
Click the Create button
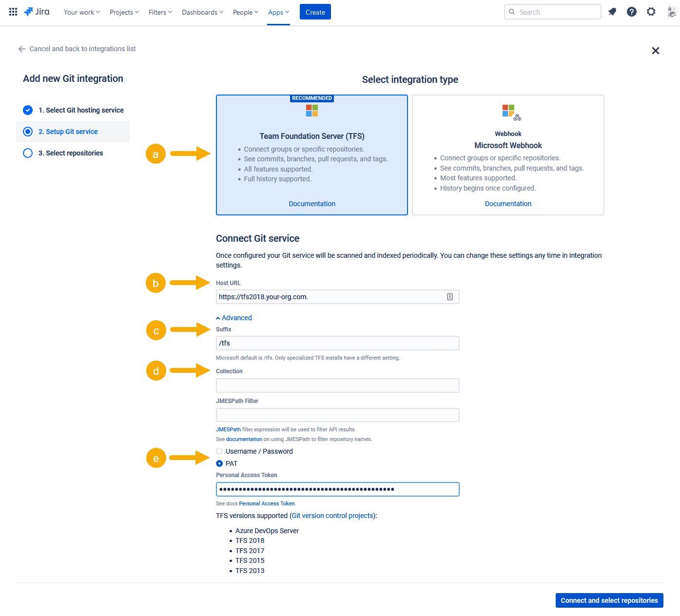click(315, 12)
